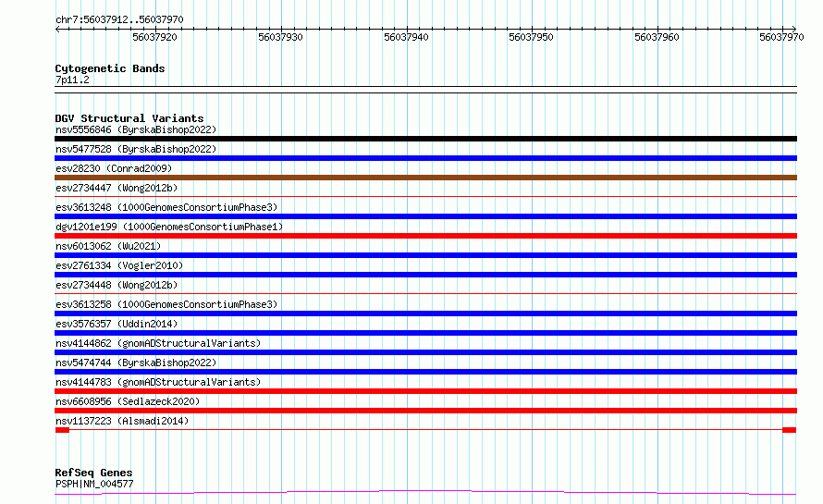Open the esv28230 (Conrad2009) label
Screen dimensions: 823x504
114,168
